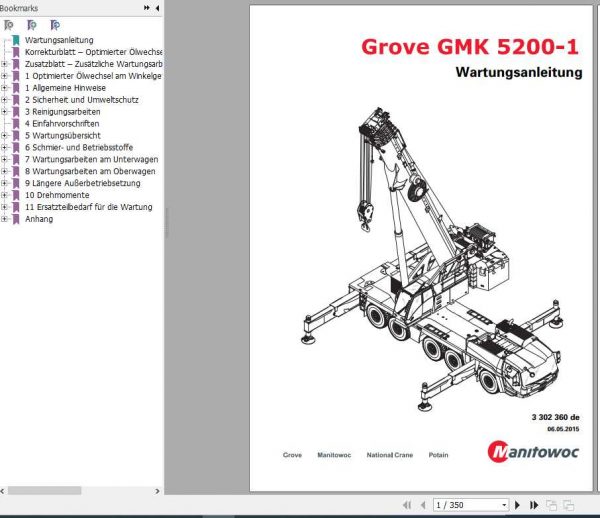Select 10 Drehmomente bookmark

[x=57, y=195]
